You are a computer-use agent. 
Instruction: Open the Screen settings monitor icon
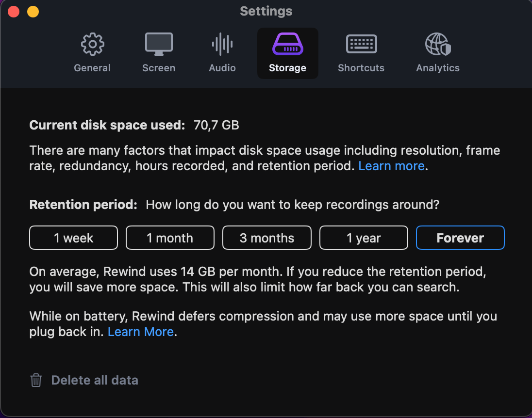(x=159, y=44)
